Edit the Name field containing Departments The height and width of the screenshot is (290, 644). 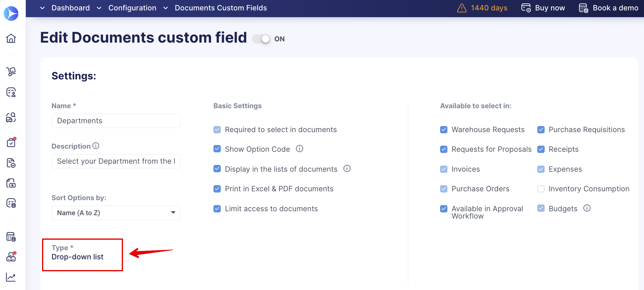pyautogui.click(x=116, y=120)
